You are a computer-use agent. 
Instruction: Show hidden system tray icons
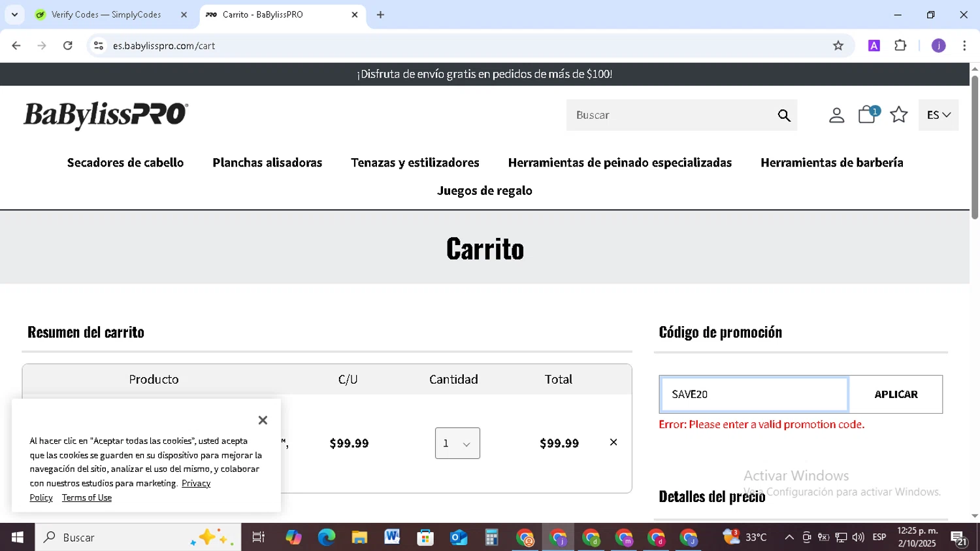click(789, 537)
